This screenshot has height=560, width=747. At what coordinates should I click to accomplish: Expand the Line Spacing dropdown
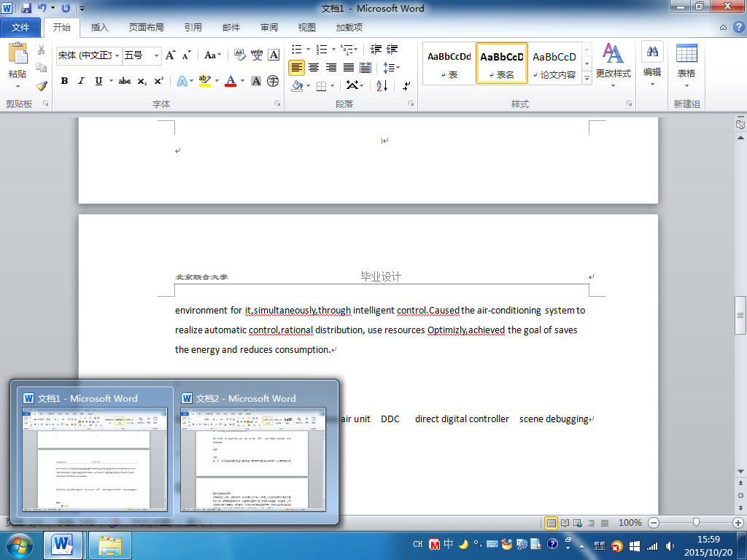(x=392, y=68)
